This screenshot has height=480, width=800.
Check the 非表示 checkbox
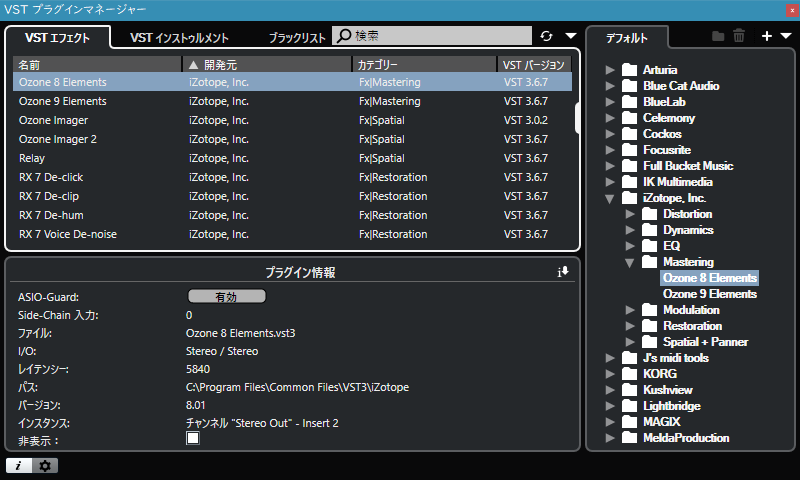click(193, 438)
